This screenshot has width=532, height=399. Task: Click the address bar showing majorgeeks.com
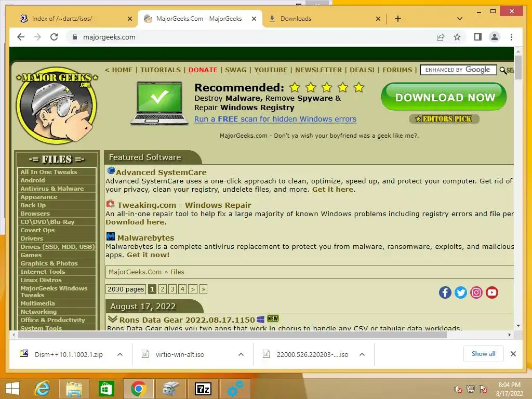click(251, 37)
